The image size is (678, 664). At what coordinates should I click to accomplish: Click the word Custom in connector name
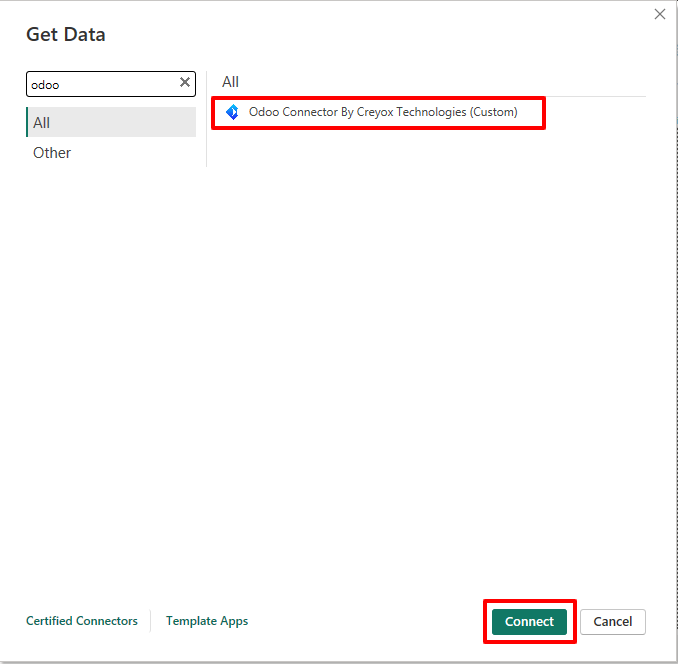click(x=494, y=112)
